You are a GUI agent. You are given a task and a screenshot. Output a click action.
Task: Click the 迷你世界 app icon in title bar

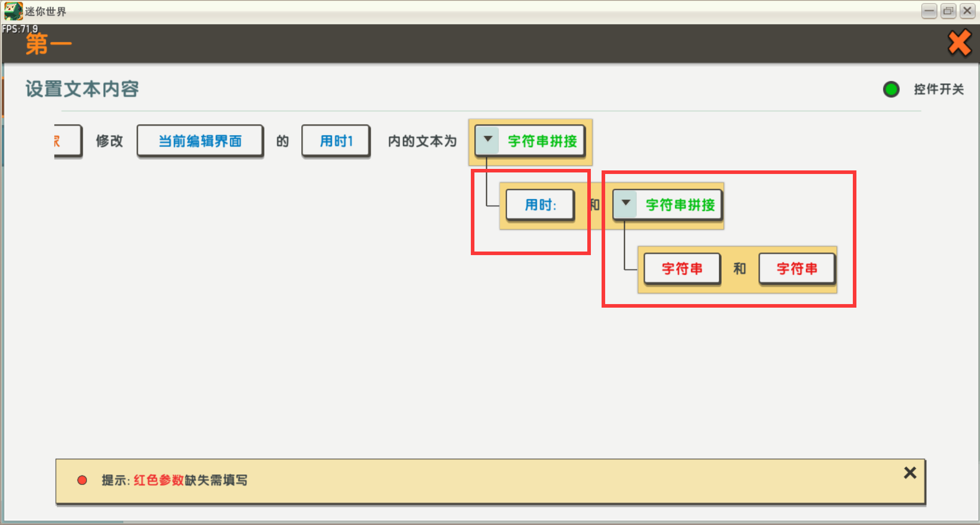point(13,11)
